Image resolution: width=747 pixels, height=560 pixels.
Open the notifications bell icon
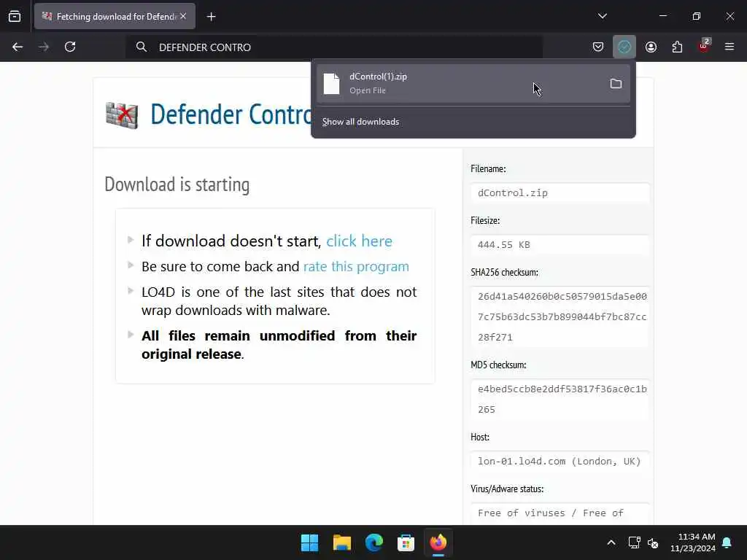[727, 542]
